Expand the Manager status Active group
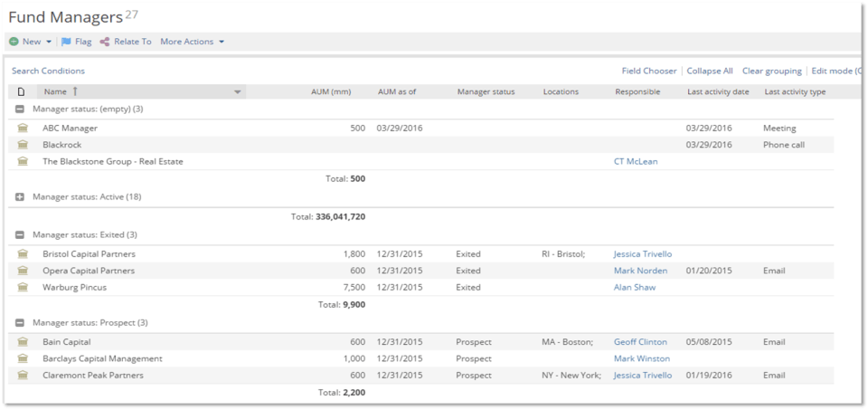 pyautogui.click(x=20, y=196)
